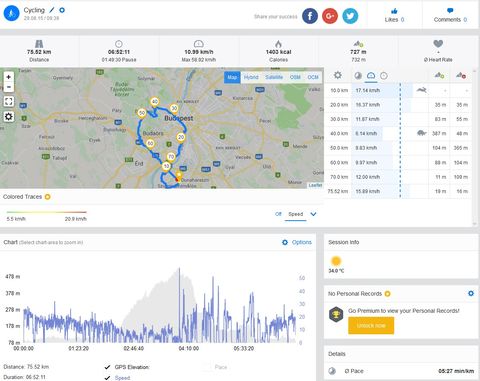Open Leaflet attribution link
The image size is (480, 381).
(315, 185)
